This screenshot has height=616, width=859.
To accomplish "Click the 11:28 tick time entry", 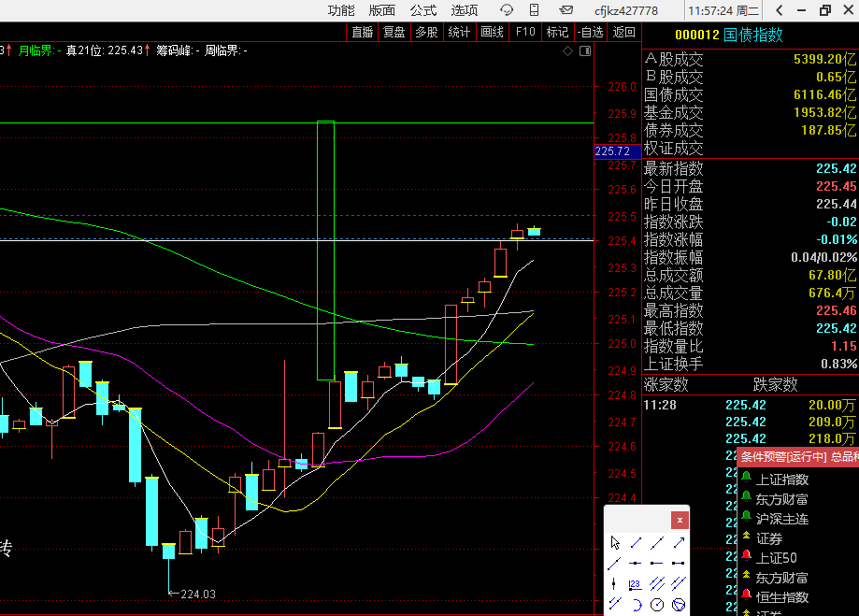I will click(x=660, y=405).
